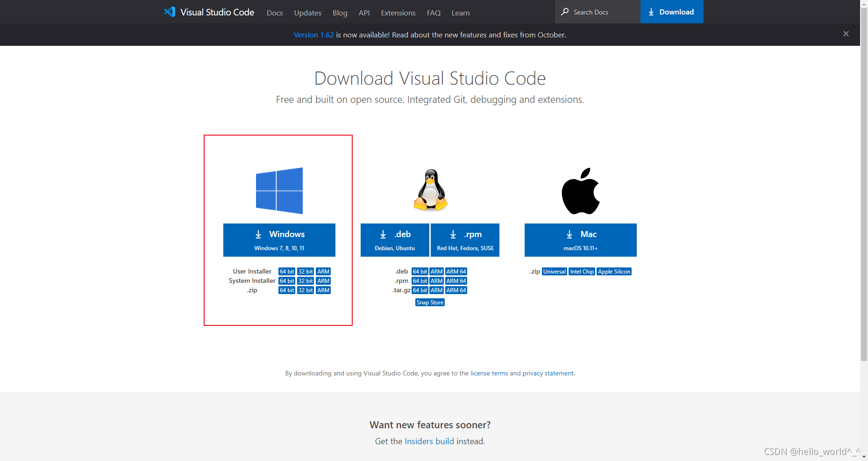Image resolution: width=868 pixels, height=461 pixels.
Task: Open the license terms link
Action: coord(489,373)
